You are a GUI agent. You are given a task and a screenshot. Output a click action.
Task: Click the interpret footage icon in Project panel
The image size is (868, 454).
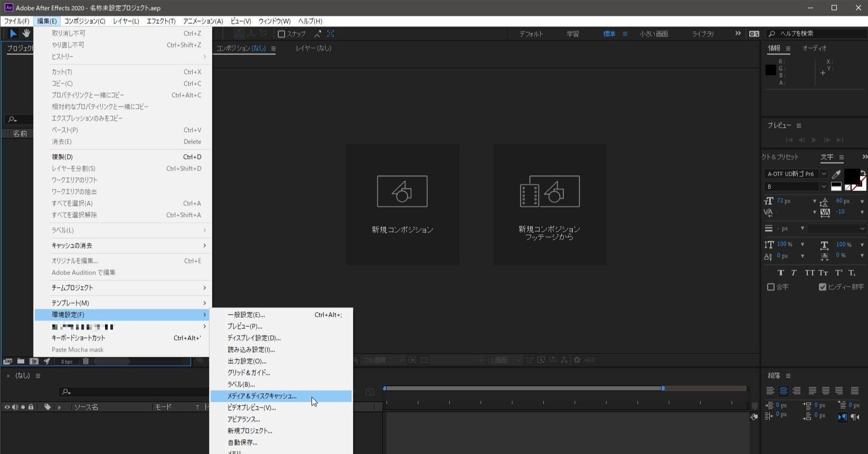point(7,362)
